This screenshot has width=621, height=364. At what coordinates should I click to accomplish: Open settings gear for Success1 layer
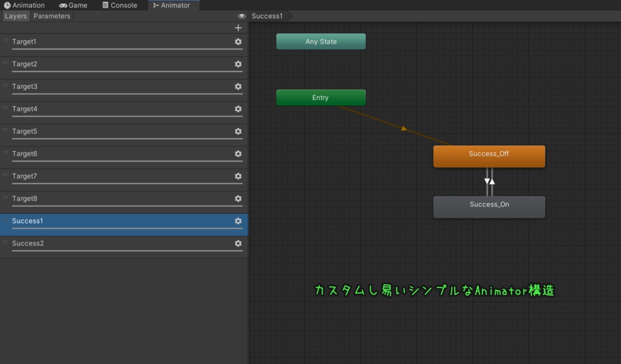(238, 221)
